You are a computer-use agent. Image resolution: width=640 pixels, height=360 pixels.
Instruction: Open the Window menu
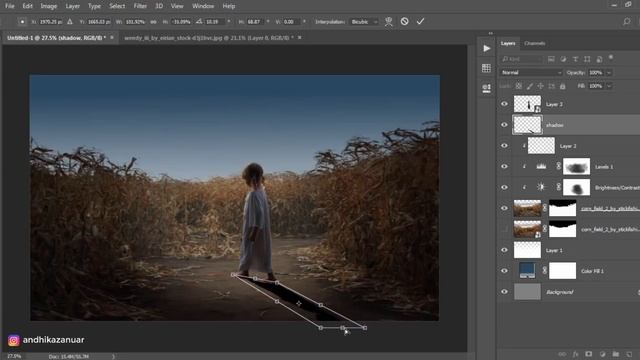(203, 6)
